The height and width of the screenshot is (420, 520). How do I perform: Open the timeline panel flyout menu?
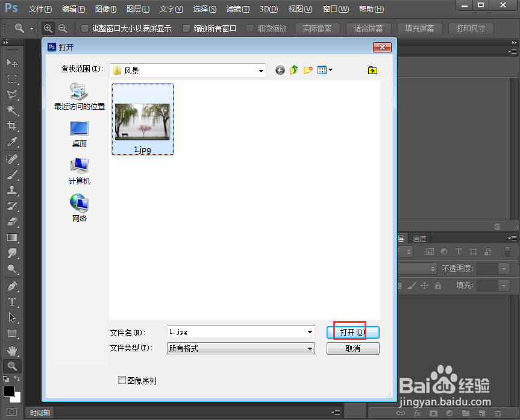pyautogui.click(x=336, y=412)
